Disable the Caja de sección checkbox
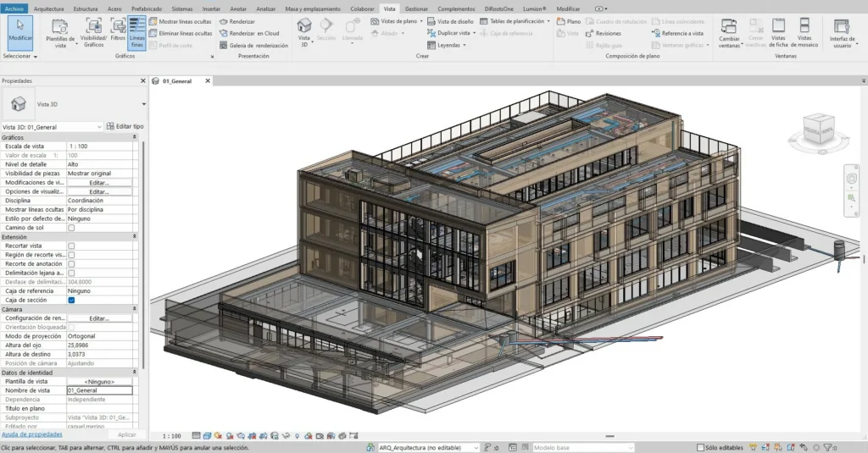 (x=71, y=300)
